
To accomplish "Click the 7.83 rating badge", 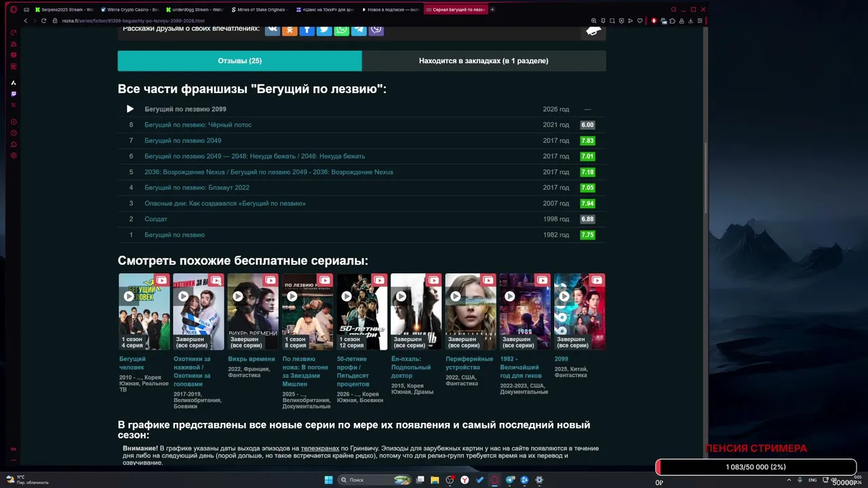I will tap(587, 140).
